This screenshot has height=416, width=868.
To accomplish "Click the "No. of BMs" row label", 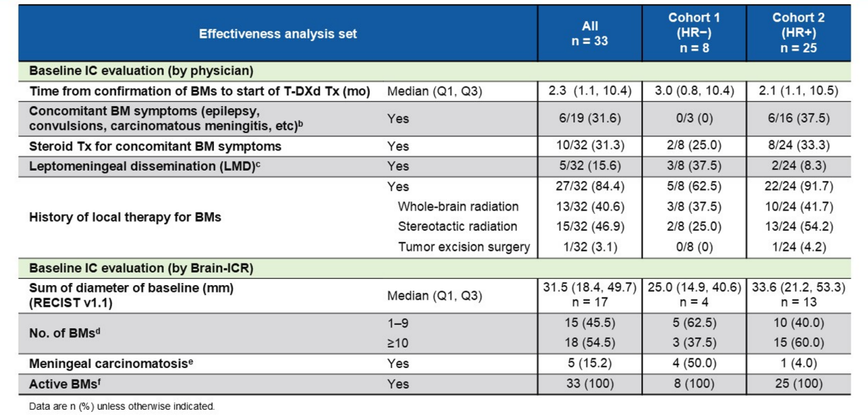I will (65, 333).
